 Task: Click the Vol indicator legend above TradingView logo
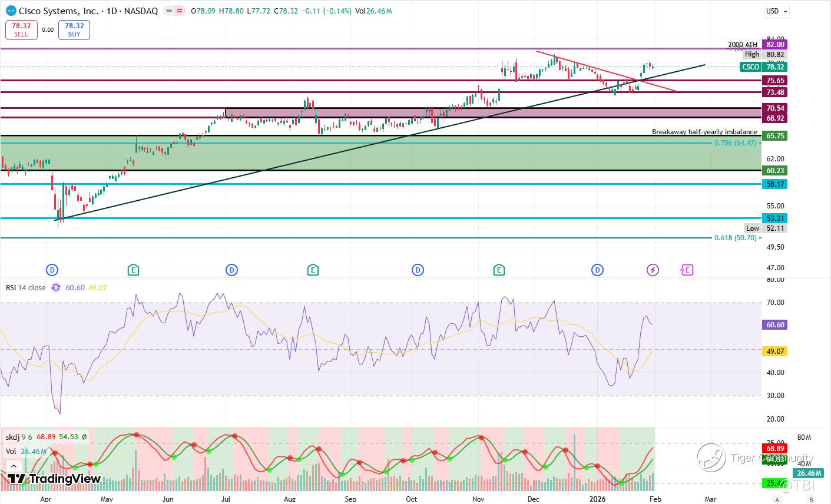pyautogui.click(x=11, y=452)
